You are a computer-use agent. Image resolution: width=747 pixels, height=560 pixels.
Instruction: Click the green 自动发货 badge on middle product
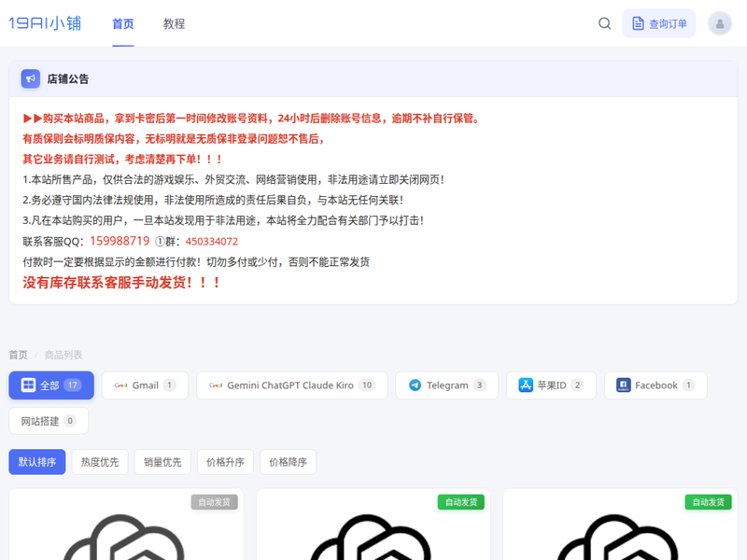(461, 502)
